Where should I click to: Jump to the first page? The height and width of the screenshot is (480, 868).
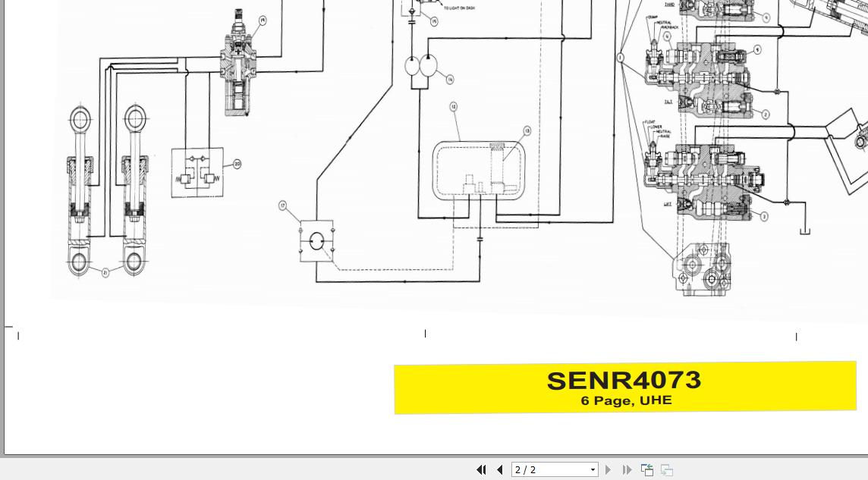click(481, 470)
